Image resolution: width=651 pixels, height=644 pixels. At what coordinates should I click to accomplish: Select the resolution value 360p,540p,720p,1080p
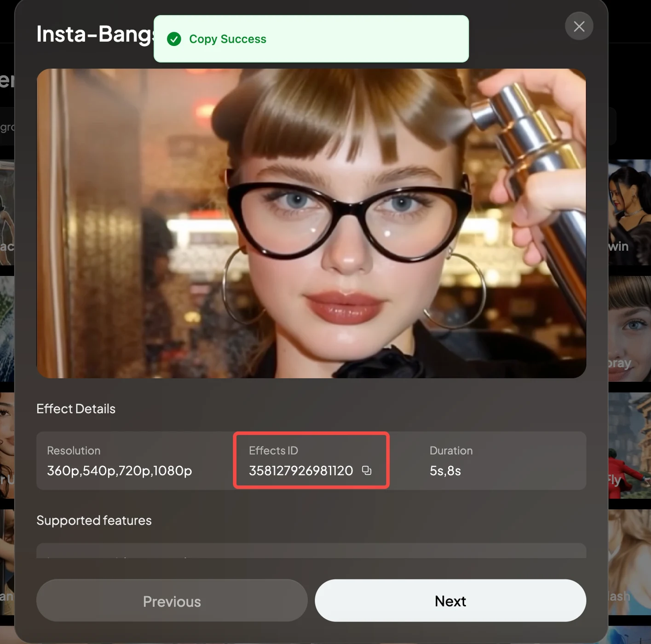point(120,471)
